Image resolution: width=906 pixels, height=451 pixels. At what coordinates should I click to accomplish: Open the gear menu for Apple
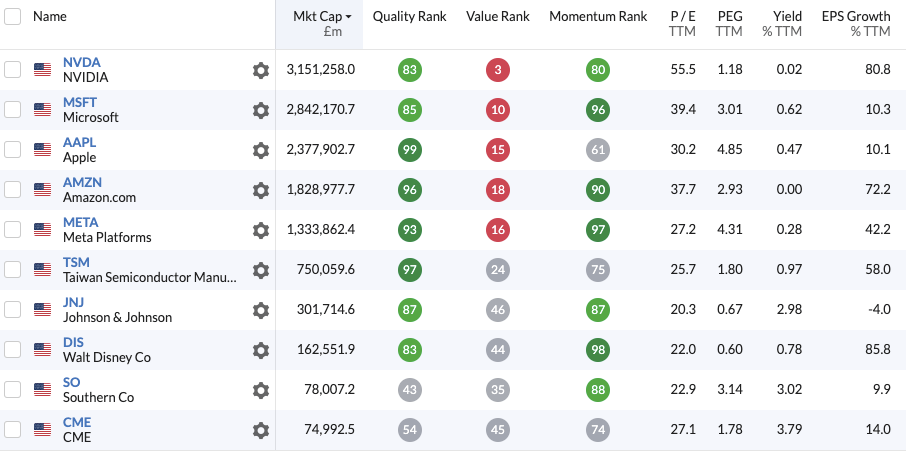coord(261,150)
